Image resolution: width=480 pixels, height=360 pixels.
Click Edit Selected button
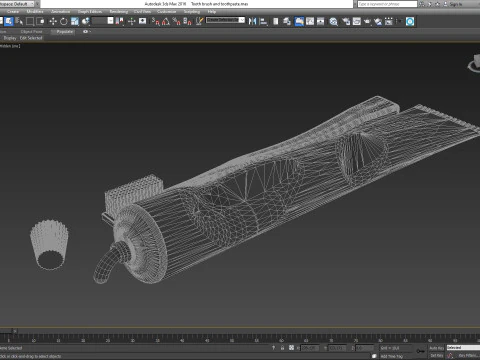pos(31,38)
